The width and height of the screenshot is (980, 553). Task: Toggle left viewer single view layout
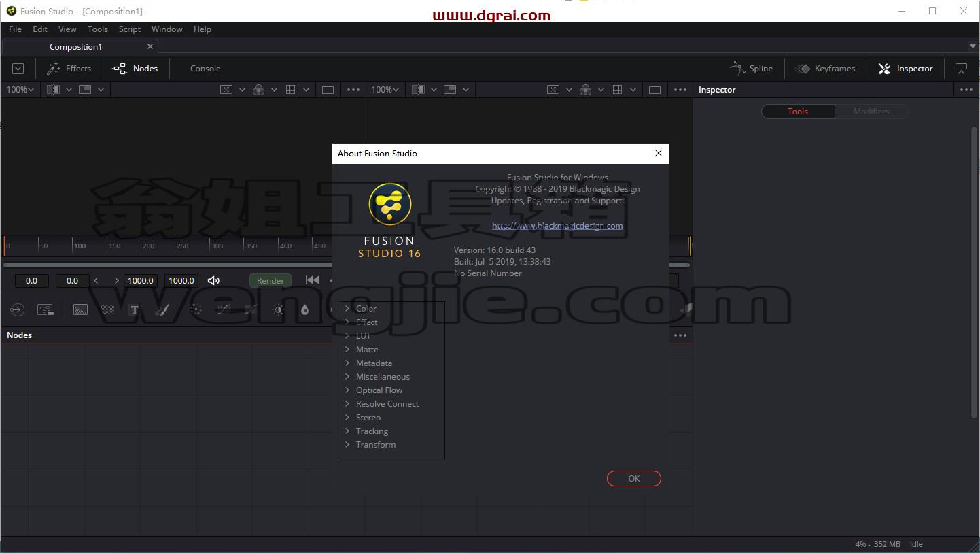pos(328,90)
